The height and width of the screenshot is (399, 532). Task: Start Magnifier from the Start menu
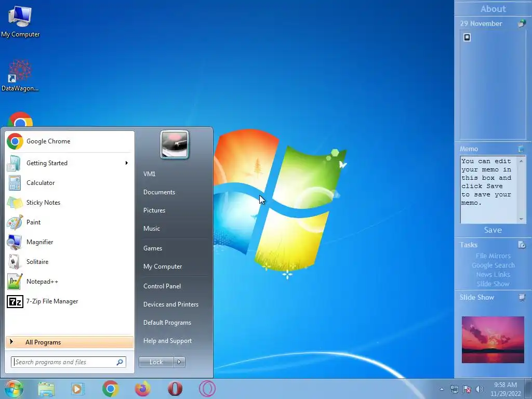coord(70,242)
